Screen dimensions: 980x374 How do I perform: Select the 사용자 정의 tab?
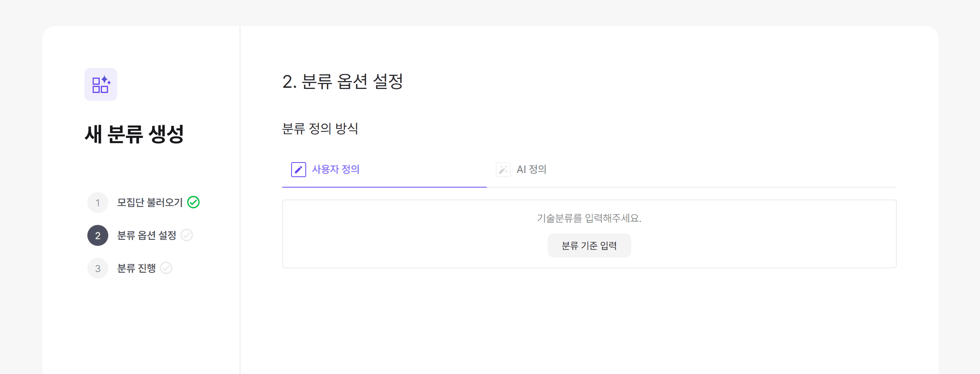coord(384,169)
